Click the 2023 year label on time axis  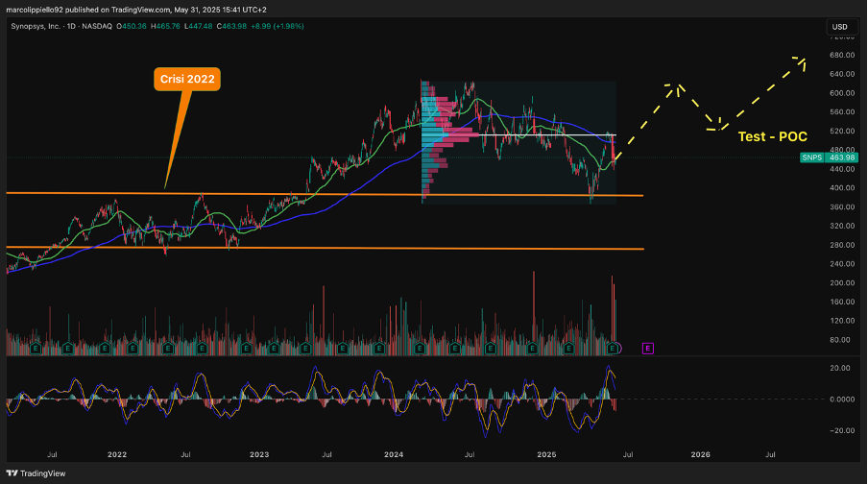[x=259, y=454]
